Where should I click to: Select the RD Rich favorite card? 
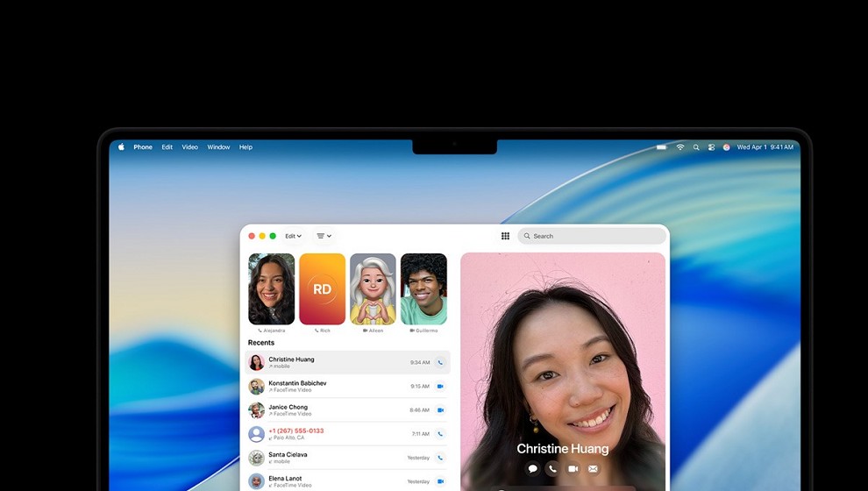tap(322, 289)
